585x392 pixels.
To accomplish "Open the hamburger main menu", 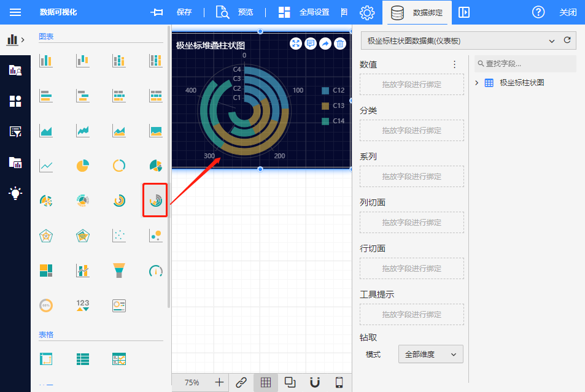I will pos(15,12).
